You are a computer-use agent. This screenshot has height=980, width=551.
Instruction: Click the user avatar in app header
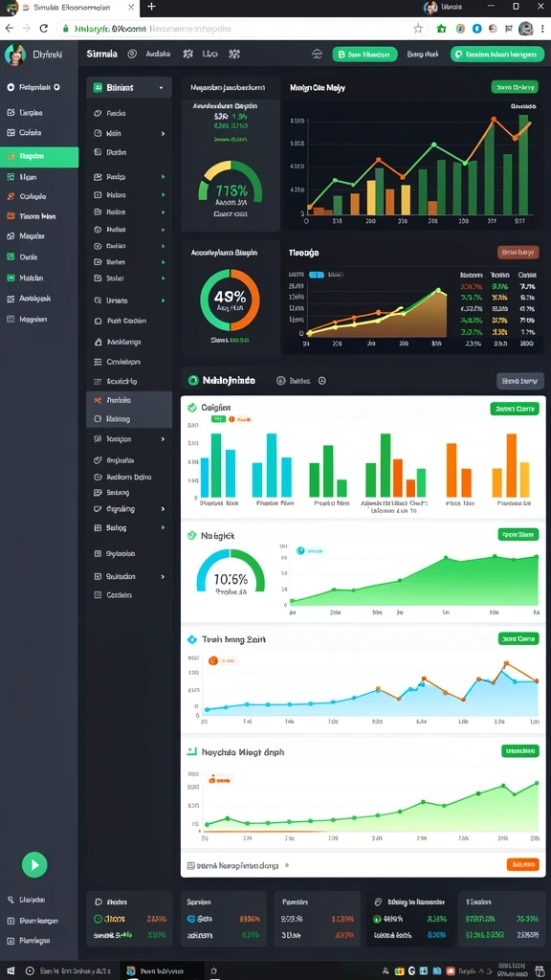click(11, 55)
